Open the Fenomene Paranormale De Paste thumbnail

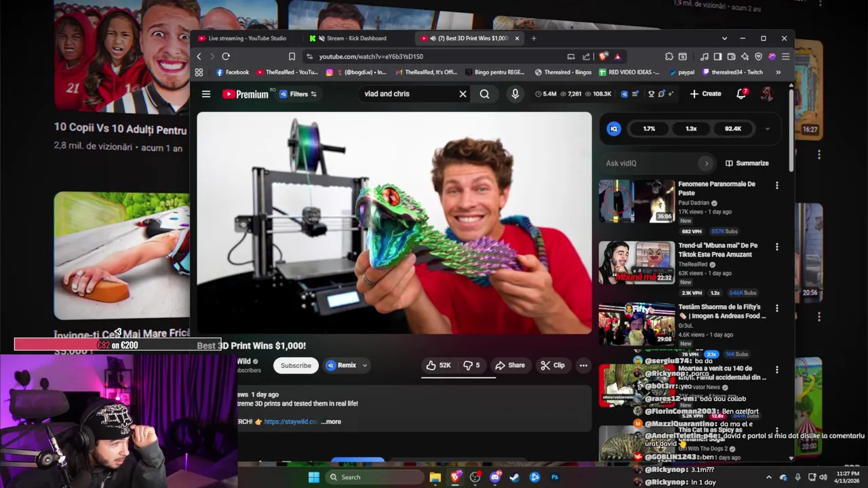(x=637, y=201)
